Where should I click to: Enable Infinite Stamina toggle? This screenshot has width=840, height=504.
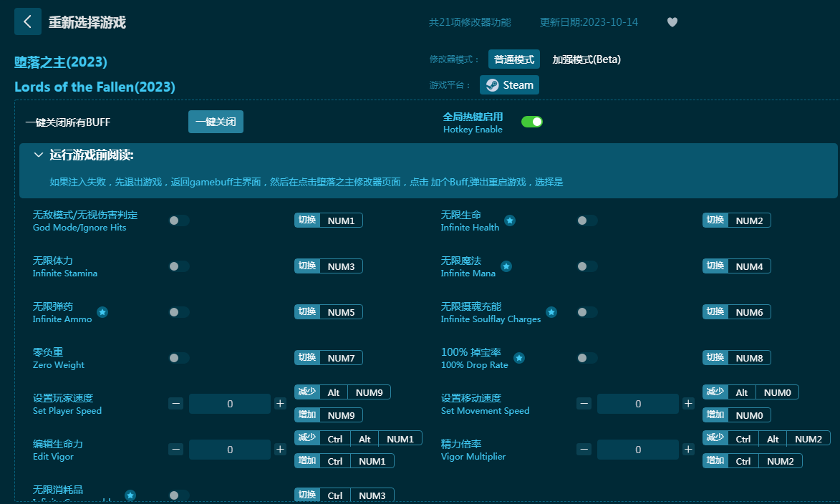[179, 266]
